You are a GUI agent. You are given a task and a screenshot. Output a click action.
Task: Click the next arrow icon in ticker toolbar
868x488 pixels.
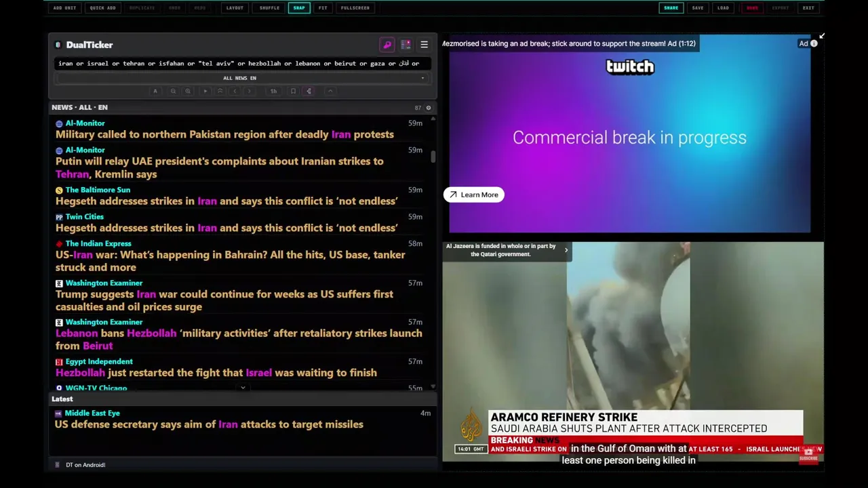point(250,91)
